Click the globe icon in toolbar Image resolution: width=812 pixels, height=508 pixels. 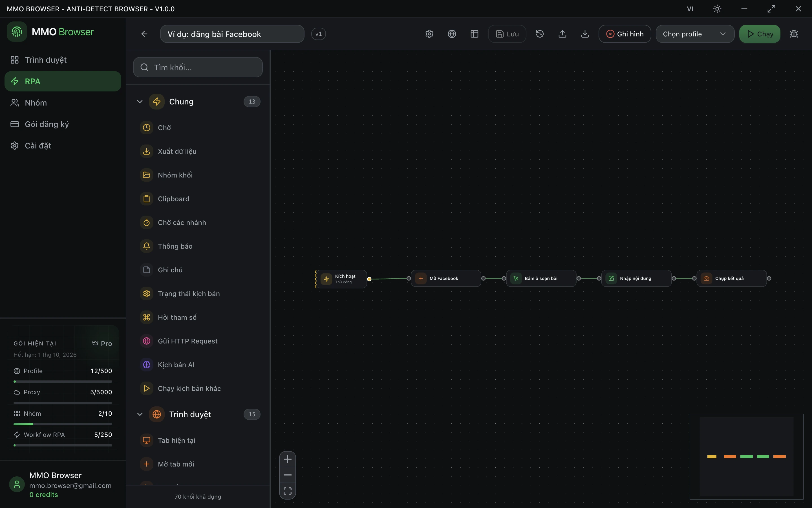point(452,34)
